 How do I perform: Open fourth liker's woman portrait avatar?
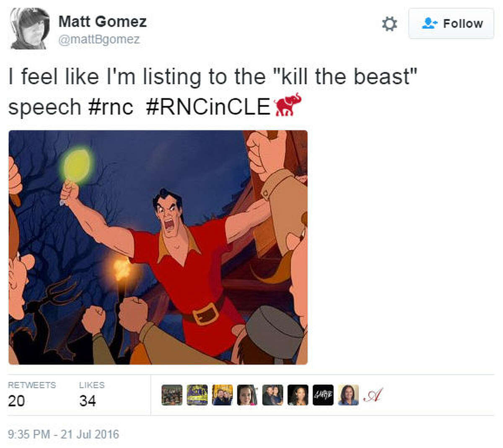tap(247, 395)
